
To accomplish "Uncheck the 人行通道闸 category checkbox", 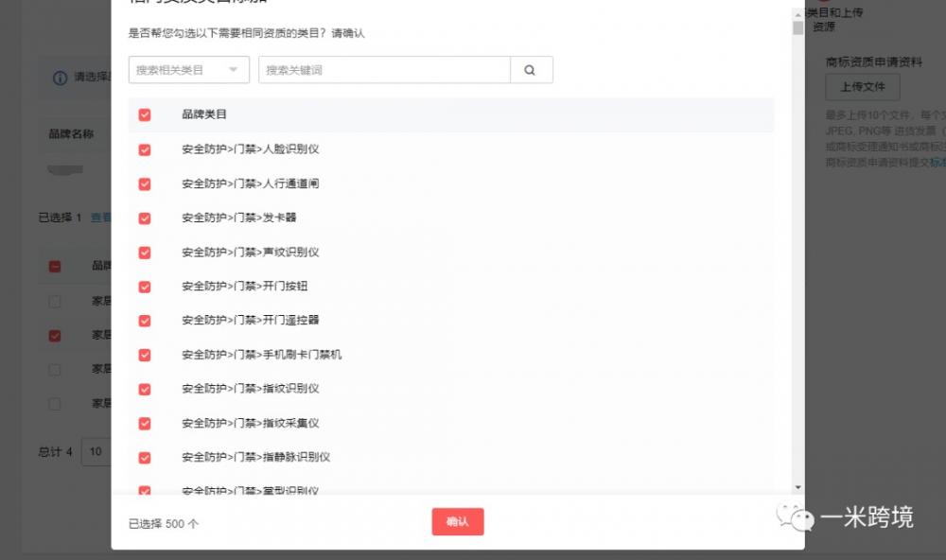I will coord(145,184).
